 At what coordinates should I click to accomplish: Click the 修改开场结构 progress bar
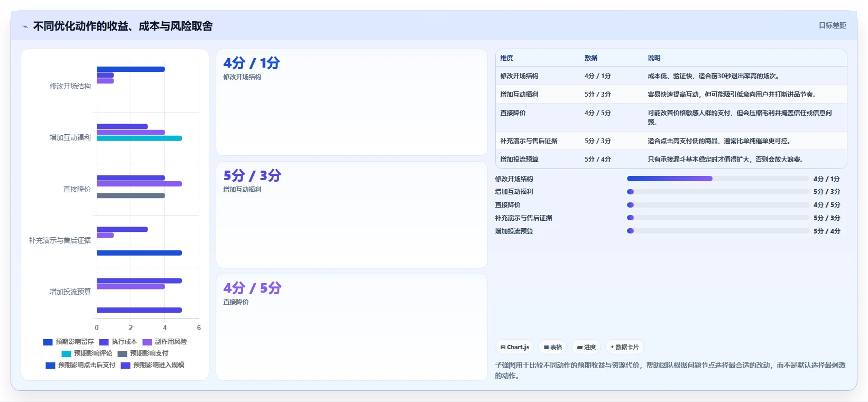718,179
